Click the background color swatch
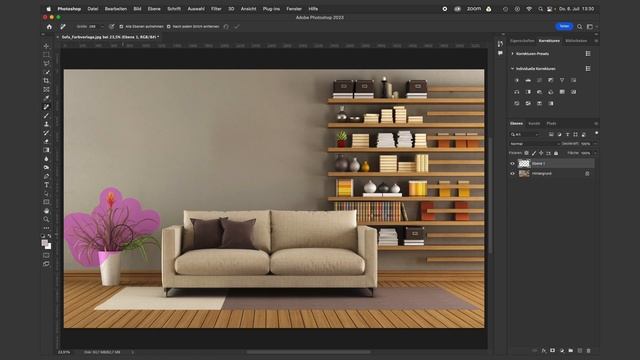Viewport: 640px width, 360px height. [x=49, y=247]
